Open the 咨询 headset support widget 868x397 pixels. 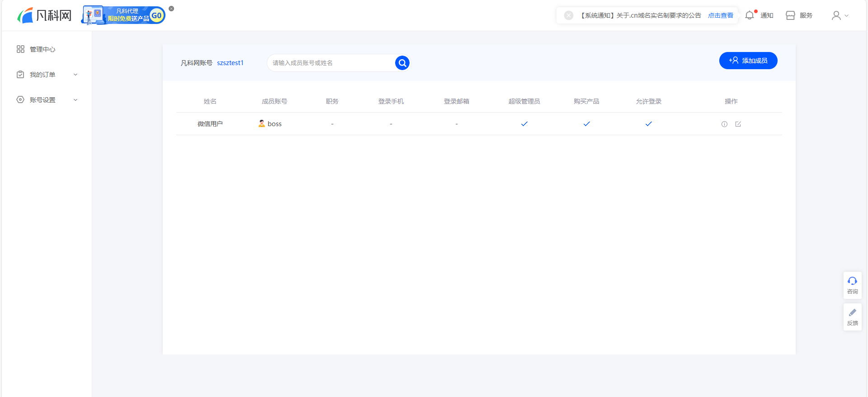click(x=852, y=285)
